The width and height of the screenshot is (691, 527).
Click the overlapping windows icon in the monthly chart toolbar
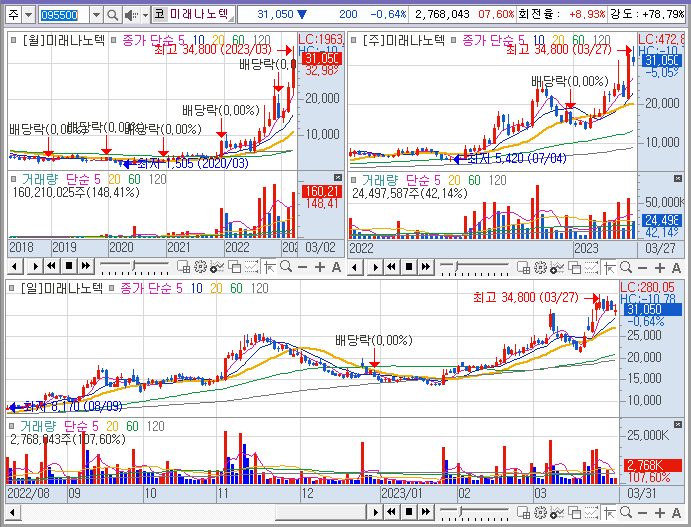[234, 267]
